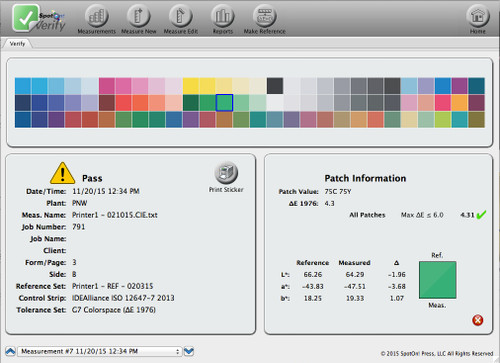Click the reference set Printer1 - REF - 020315

pyautogui.click(x=113, y=286)
